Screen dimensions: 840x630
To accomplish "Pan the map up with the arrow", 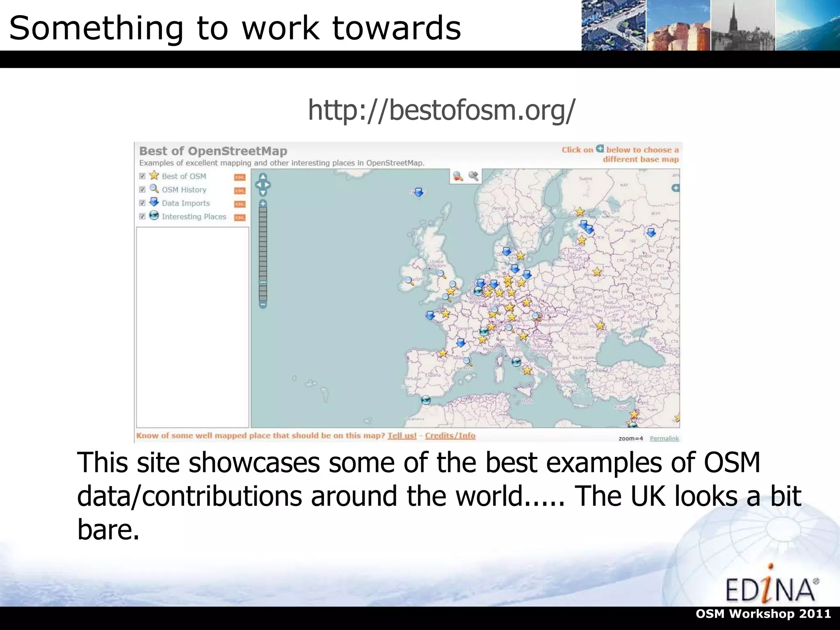I will click(263, 177).
